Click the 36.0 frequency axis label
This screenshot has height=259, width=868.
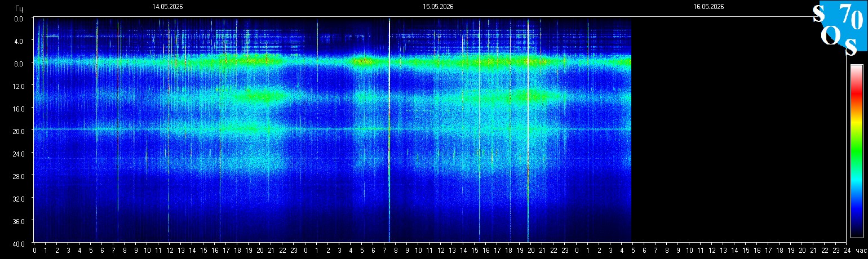pos(18,221)
